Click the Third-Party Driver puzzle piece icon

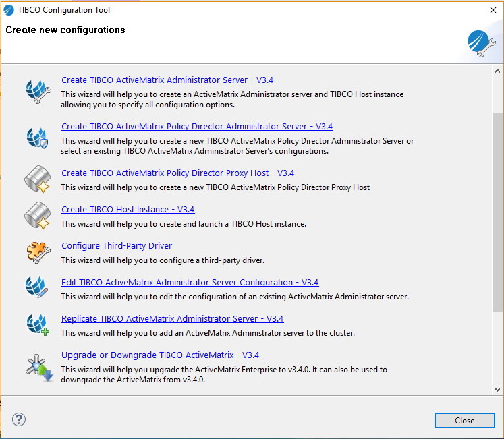(38, 252)
